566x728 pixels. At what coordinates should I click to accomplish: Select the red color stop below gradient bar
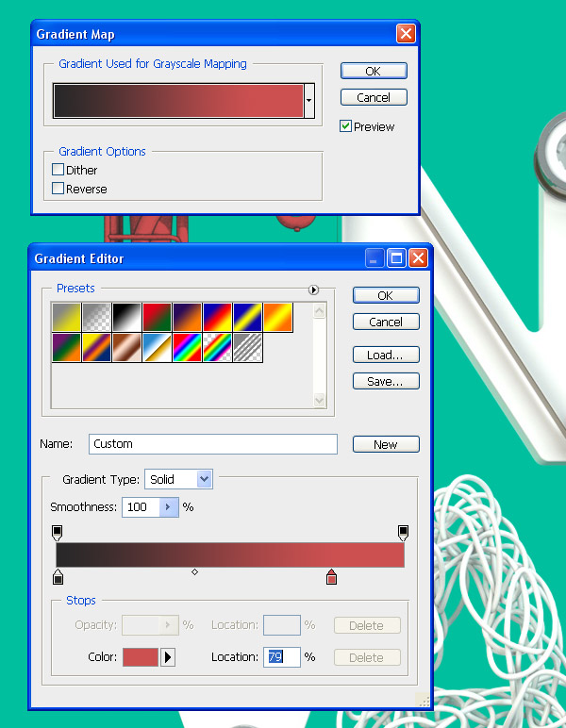tap(331, 576)
